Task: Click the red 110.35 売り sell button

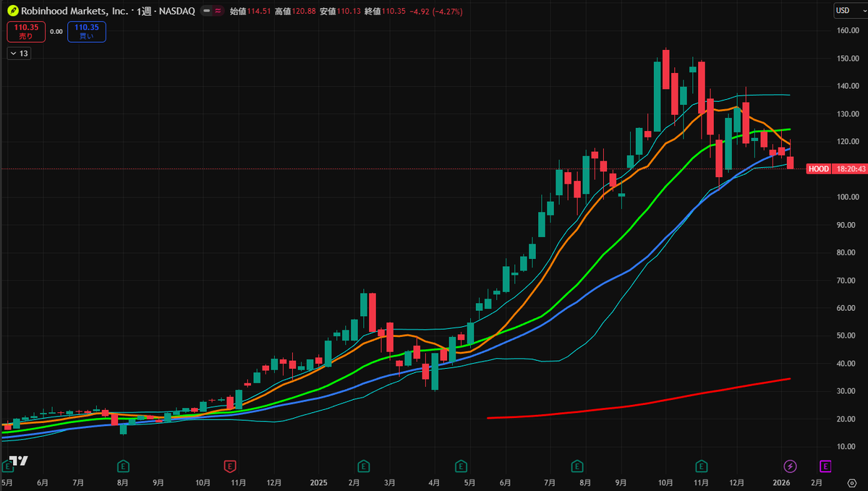Action: pyautogui.click(x=26, y=31)
